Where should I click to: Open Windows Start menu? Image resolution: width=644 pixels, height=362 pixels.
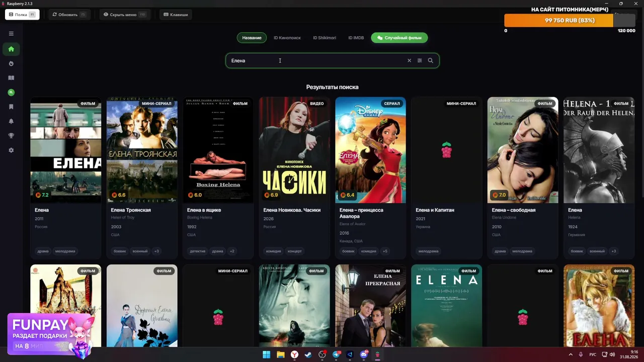(x=267, y=354)
